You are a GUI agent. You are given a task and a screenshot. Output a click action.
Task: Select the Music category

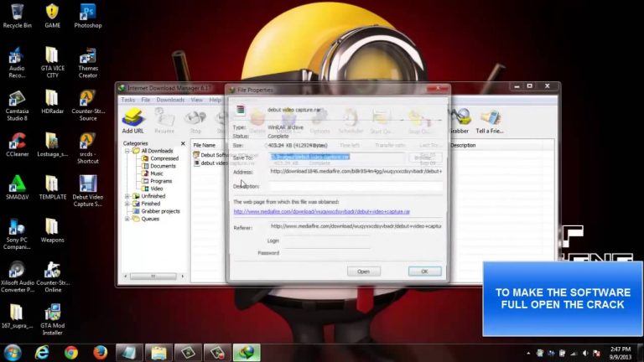(153, 173)
